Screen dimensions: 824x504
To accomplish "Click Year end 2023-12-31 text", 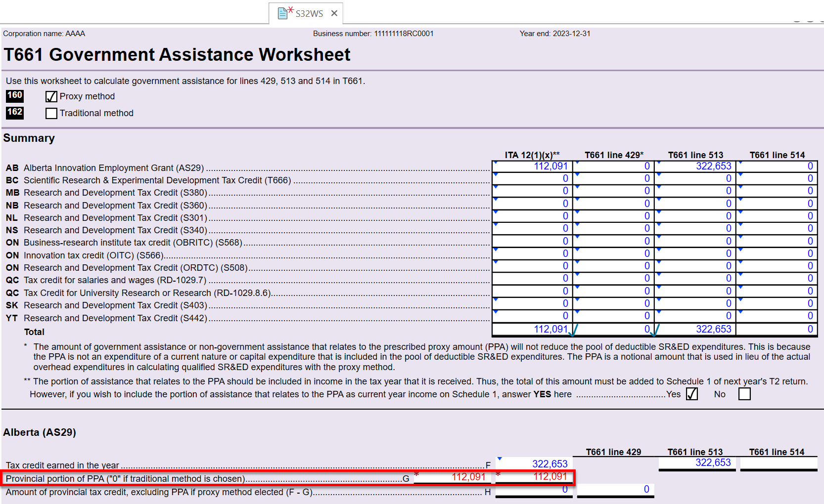I will (x=555, y=34).
